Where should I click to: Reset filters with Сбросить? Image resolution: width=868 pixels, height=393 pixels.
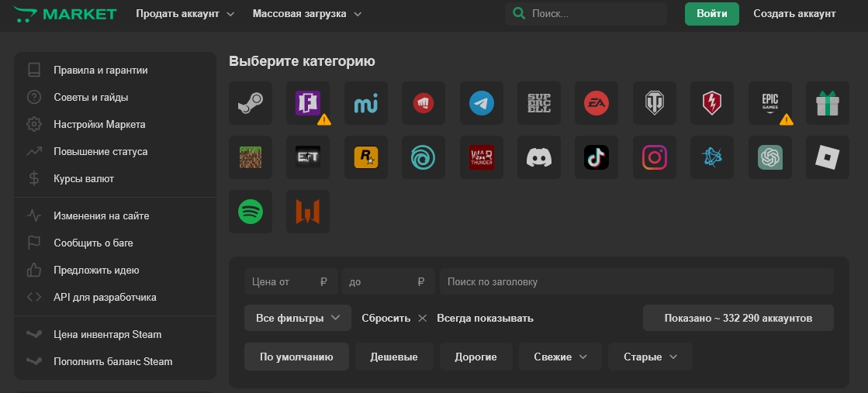394,319
